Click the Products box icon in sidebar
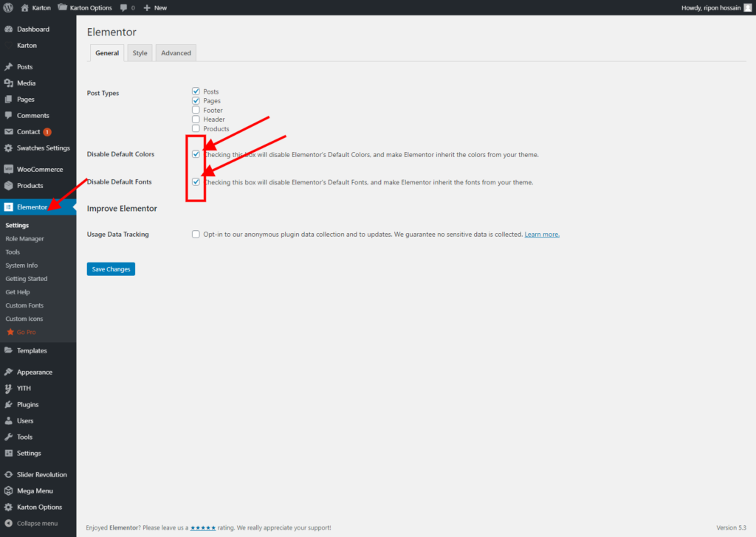 8,185
